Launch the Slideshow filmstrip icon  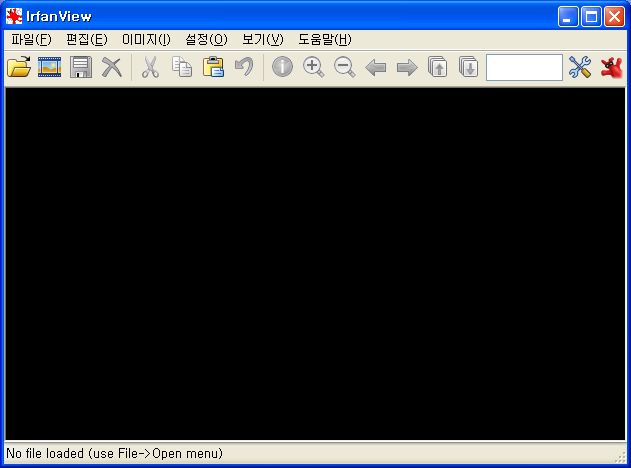49,67
